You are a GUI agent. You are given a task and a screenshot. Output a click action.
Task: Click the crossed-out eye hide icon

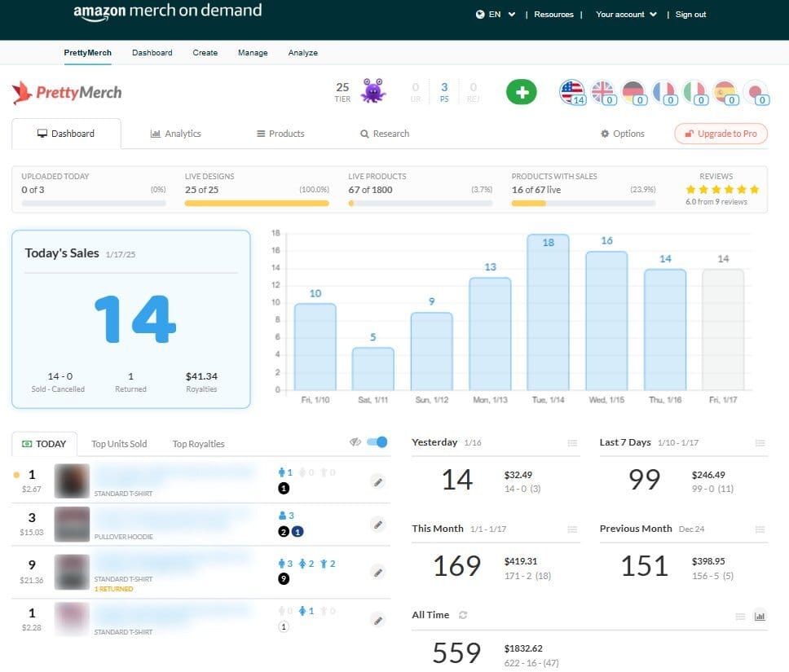pos(355,442)
